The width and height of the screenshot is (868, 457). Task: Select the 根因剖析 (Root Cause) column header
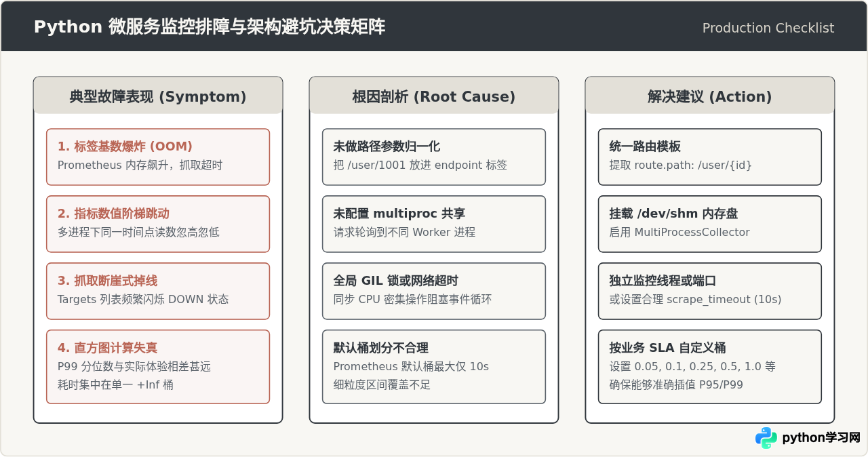tap(434, 96)
